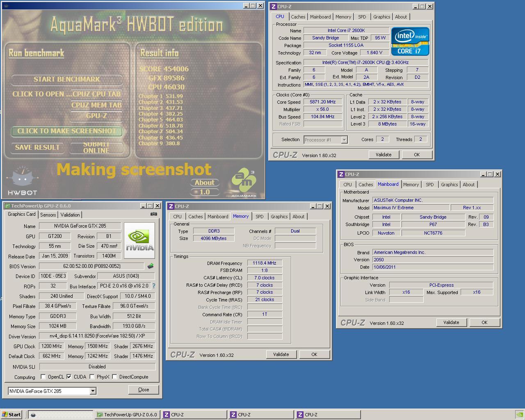Click the CAS# Latency 7.0 clocks value

[x=265, y=278]
